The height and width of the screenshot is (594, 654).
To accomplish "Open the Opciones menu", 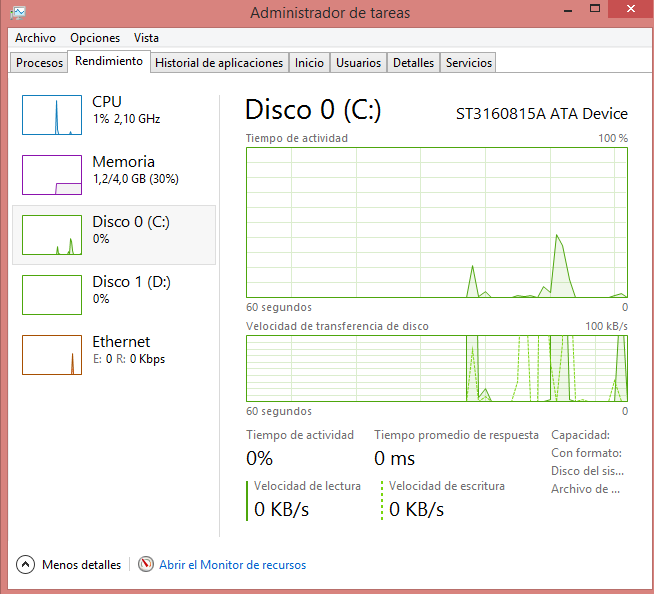I will [x=95, y=38].
